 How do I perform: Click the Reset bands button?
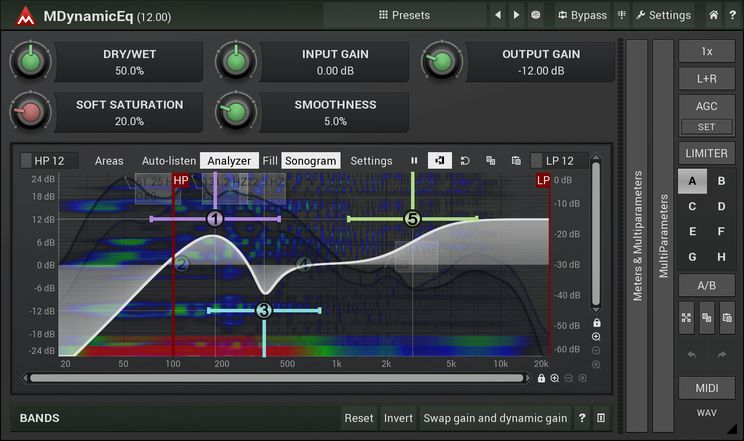point(359,418)
